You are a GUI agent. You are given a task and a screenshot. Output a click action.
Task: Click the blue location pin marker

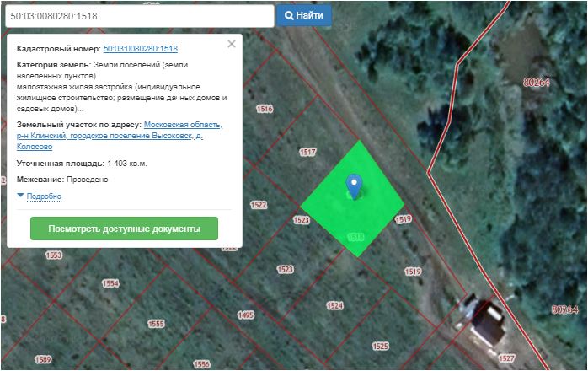coord(355,185)
